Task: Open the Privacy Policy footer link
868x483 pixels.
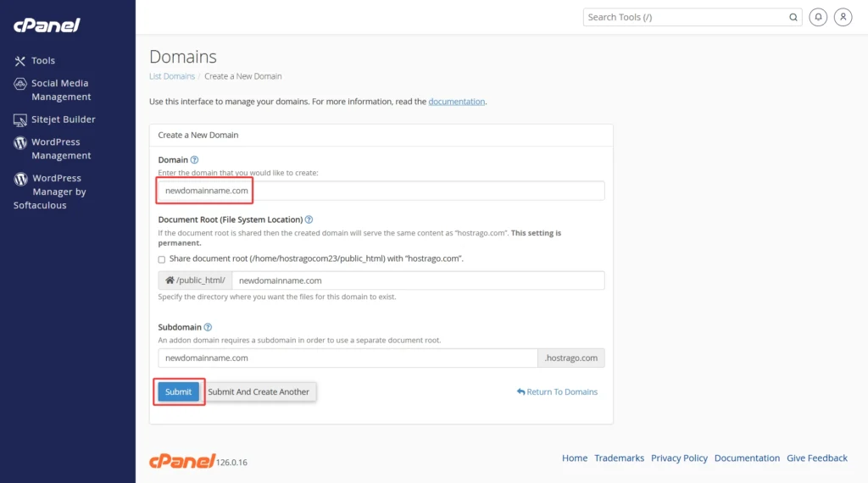Action: (x=679, y=458)
